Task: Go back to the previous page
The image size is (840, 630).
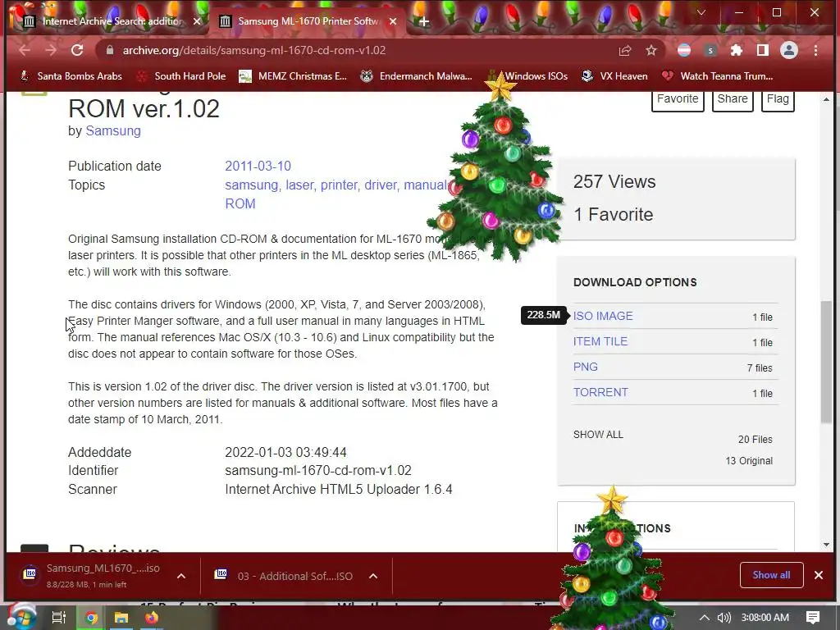Action: [x=24, y=50]
